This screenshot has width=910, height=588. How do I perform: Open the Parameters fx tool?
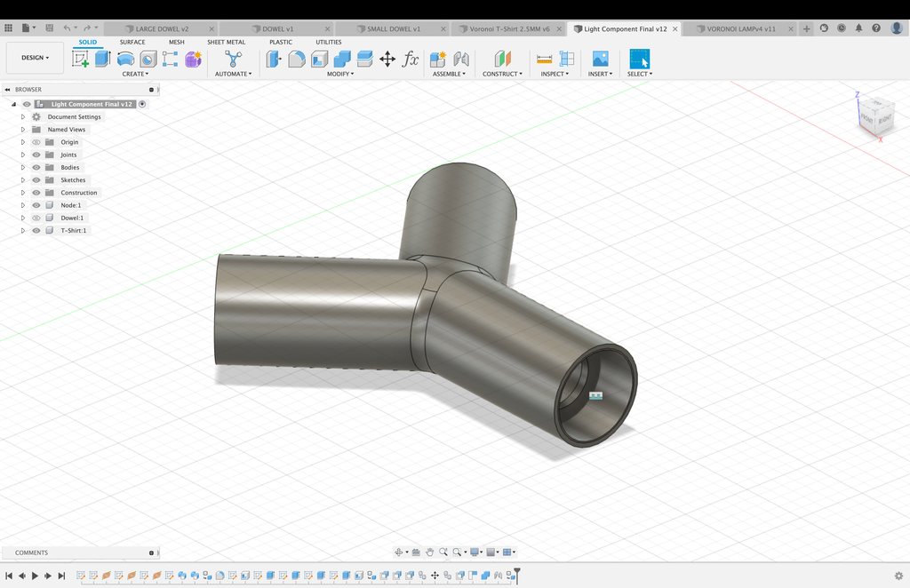click(411, 59)
